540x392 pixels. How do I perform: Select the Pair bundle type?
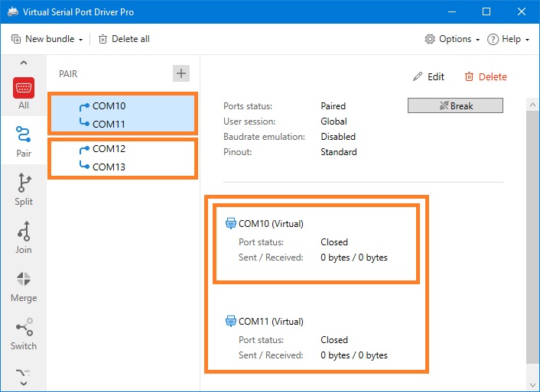(x=24, y=141)
